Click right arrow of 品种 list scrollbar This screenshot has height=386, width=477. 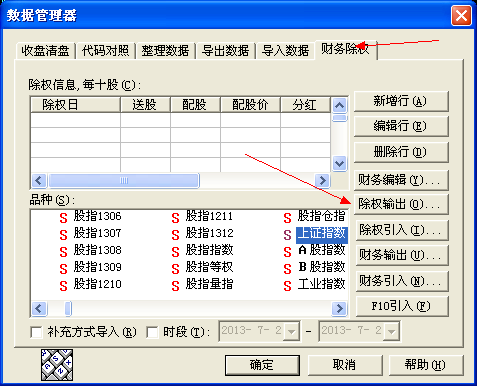(339, 309)
